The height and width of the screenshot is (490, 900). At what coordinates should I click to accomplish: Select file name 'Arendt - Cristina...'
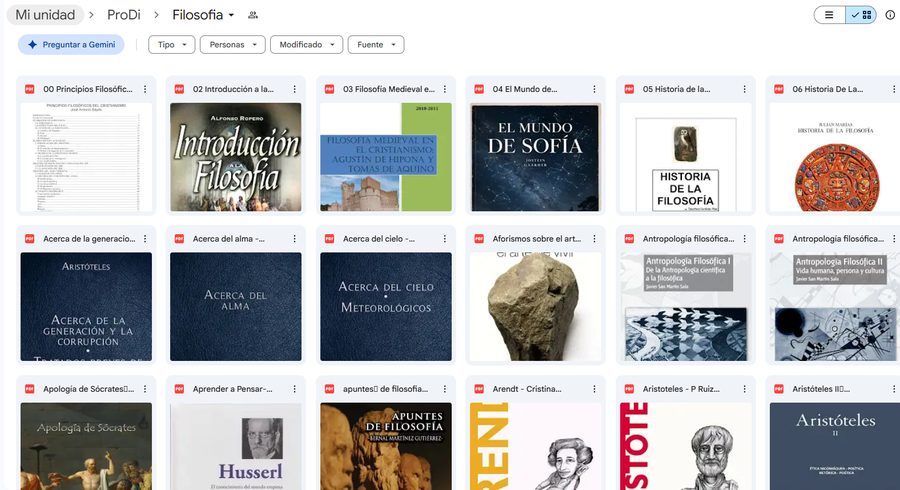coord(527,389)
